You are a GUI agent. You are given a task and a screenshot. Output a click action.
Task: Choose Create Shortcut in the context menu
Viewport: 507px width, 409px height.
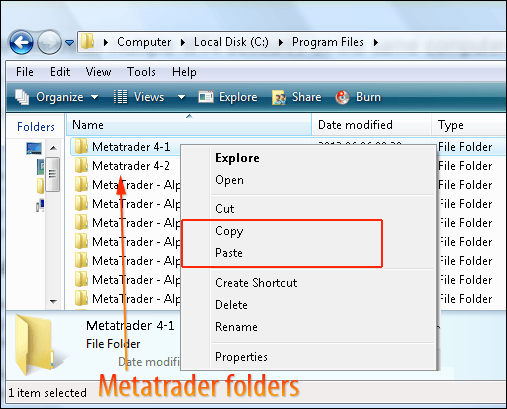pos(256,283)
